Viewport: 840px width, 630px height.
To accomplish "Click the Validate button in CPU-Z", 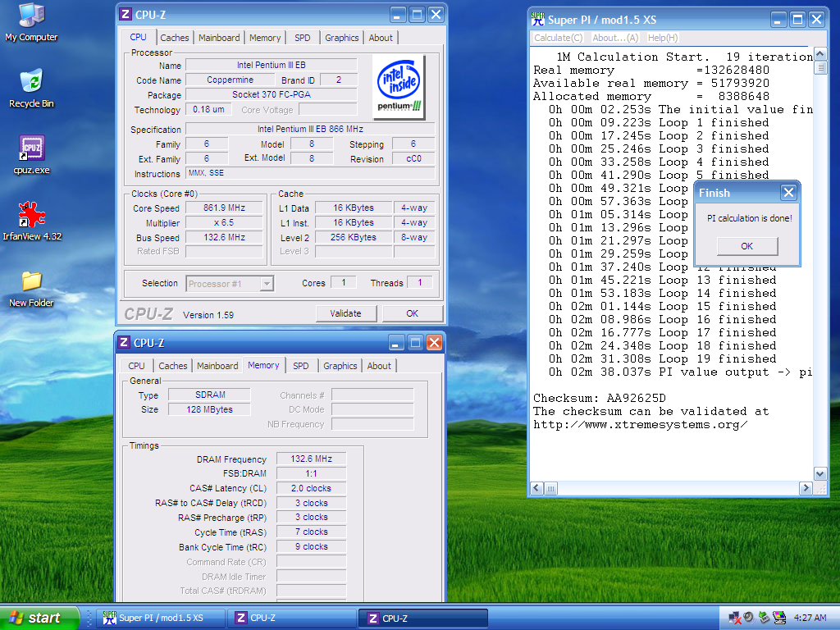I will click(x=345, y=313).
